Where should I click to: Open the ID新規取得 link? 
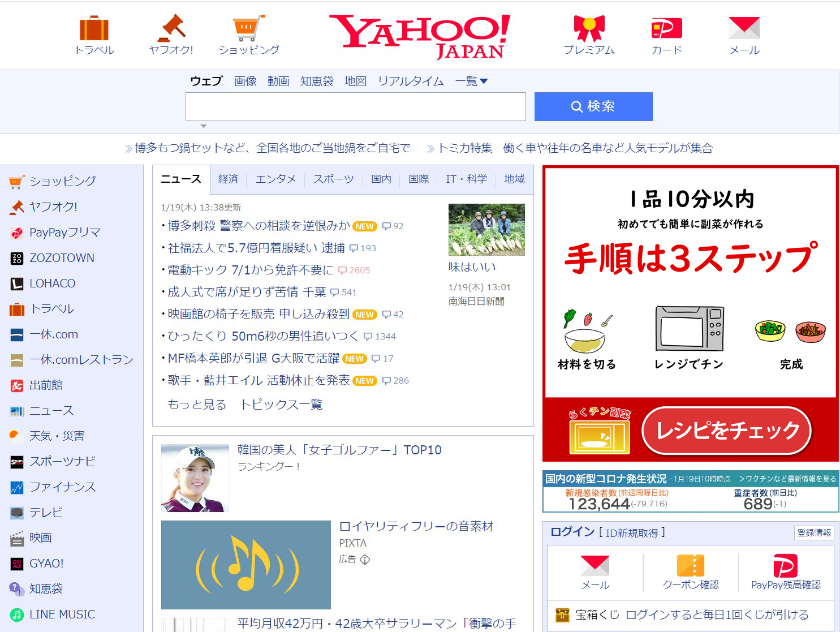click(632, 533)
